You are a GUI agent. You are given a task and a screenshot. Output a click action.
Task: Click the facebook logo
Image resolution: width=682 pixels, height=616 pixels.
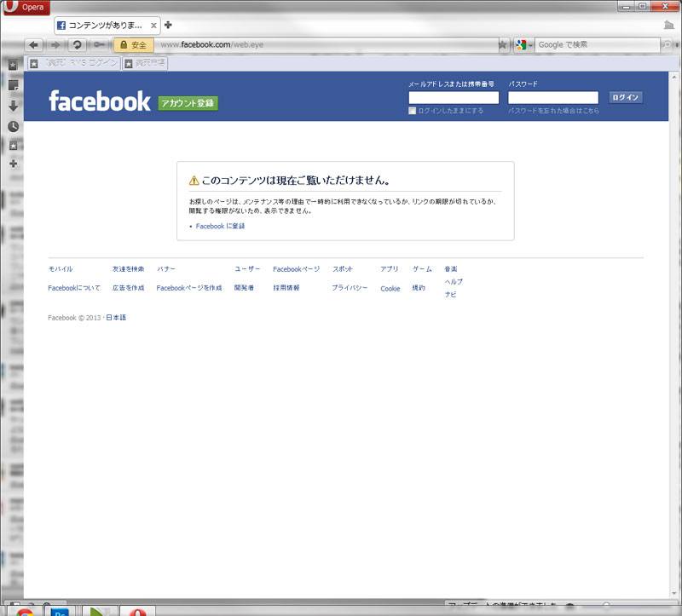tap(100, 101)
